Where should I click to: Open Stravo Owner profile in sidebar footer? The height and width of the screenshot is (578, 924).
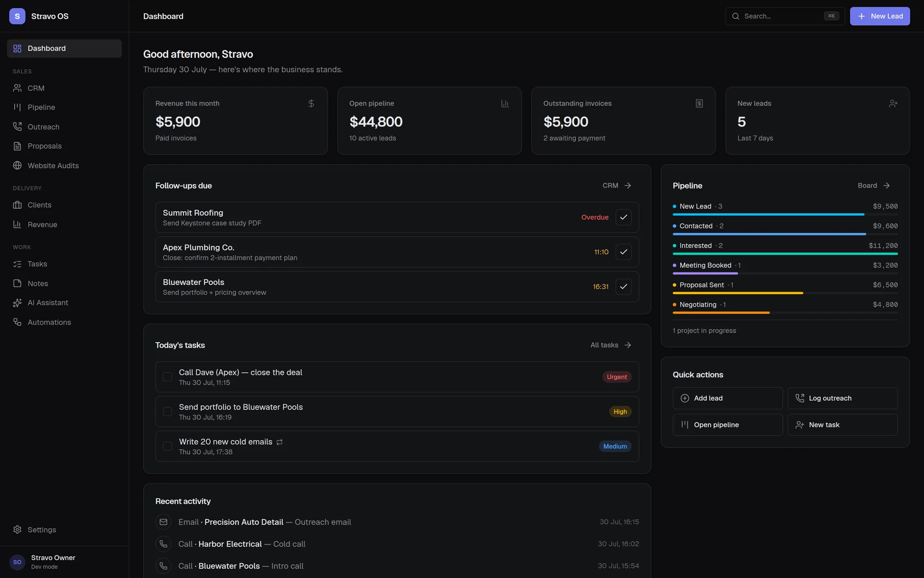(64, 562)
